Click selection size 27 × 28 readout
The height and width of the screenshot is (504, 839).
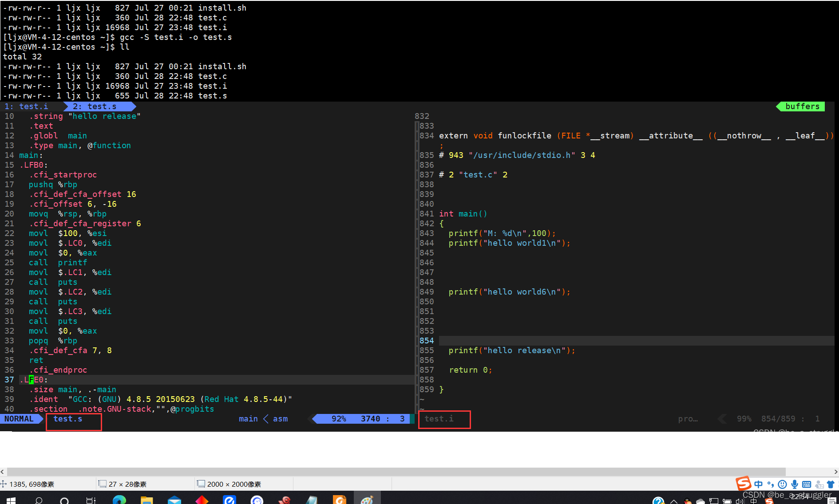(x=127, y=484)
